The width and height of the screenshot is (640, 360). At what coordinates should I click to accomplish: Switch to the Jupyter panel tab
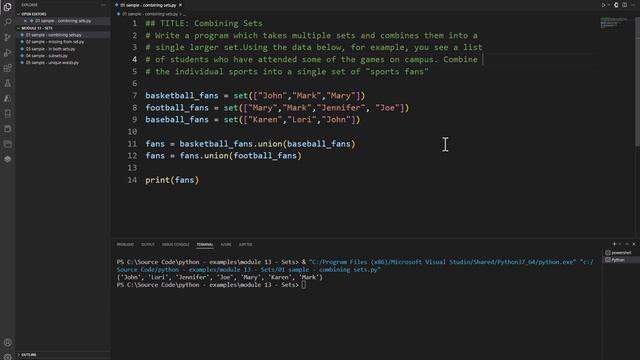point(245,244)
